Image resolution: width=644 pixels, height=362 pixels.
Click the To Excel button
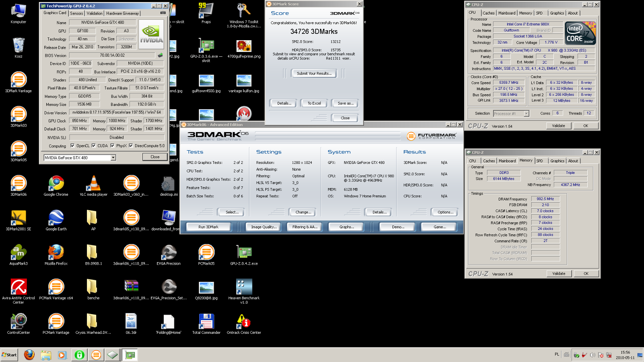click(314, 103)
